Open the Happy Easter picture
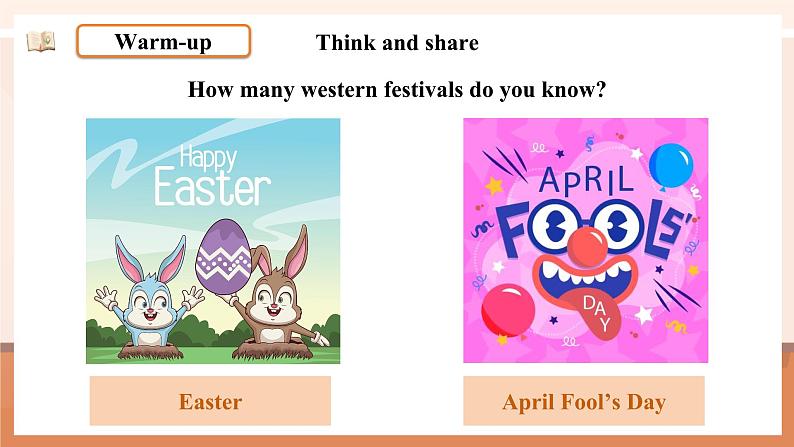794x447 pixels. pos(213,240)
